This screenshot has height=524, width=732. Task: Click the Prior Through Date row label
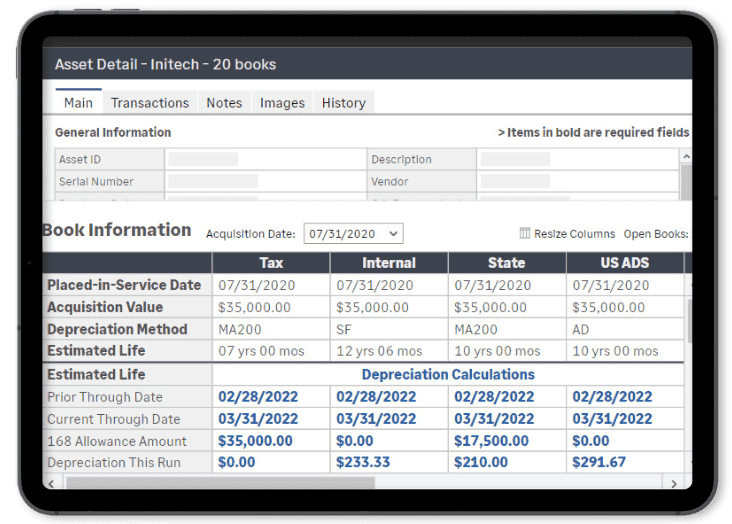coord(105,397)
